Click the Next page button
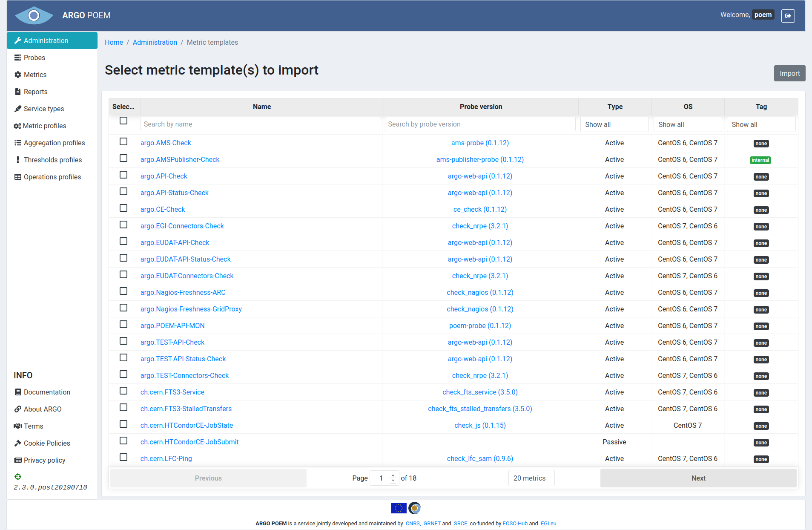Screen dimensions: 812x530 pyautogui.click(x=698, y=478)
